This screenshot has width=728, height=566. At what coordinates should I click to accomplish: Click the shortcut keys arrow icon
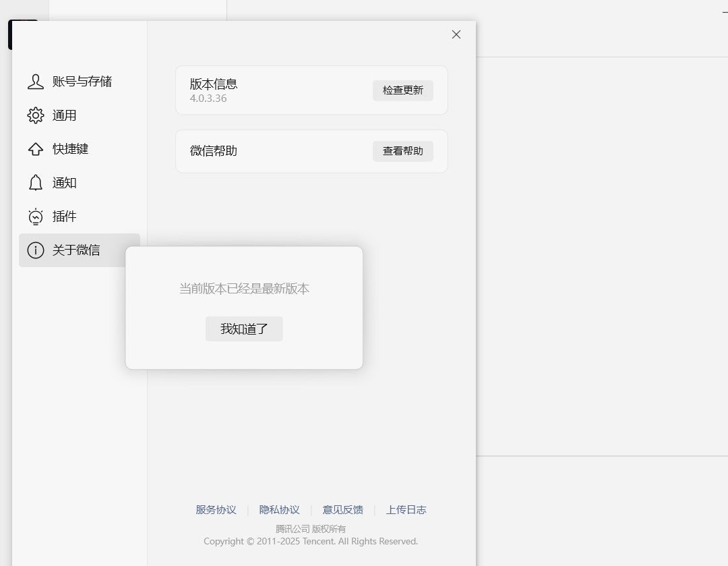35,149
